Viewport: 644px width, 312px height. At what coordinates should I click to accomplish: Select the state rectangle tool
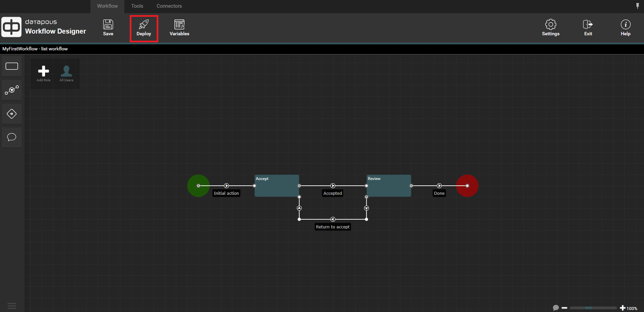click(12, 66)
